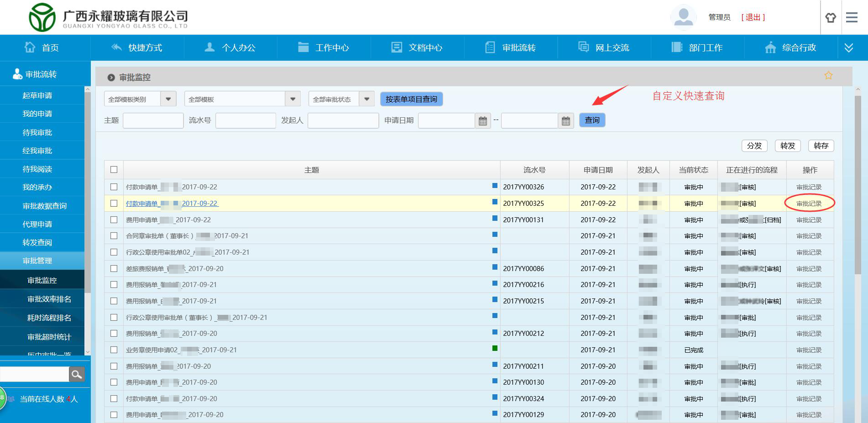Open the start-date calendar picker
This screenshot has height=423, width=868.
pos(482,121)
